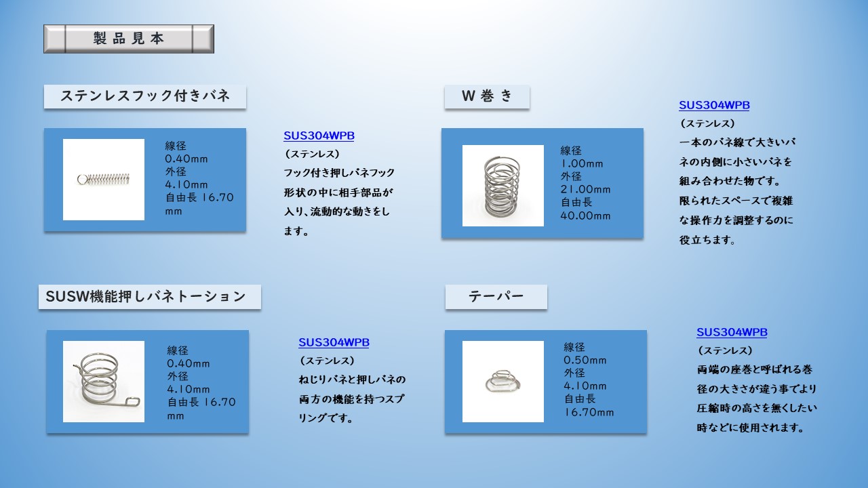Click the 製品見本 header button

129,39
